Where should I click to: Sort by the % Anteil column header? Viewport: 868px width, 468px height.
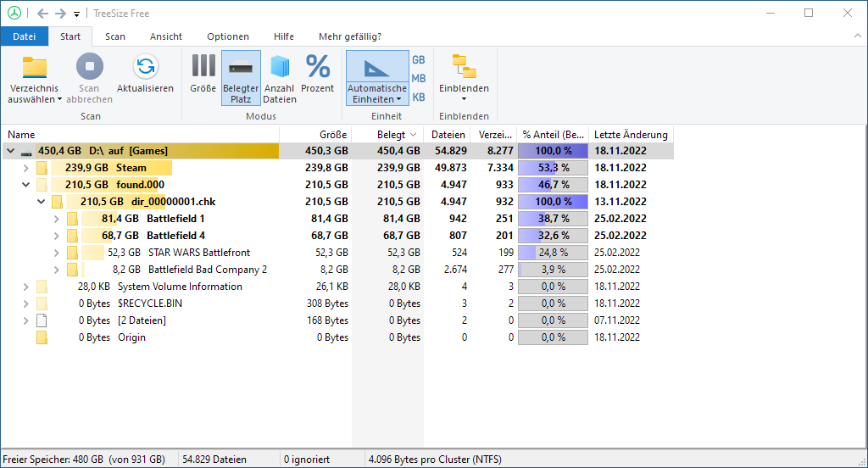[553, 135]
